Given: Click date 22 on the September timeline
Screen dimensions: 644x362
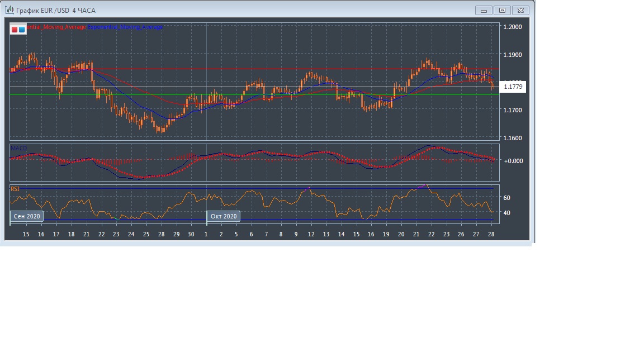Looking at the screenshot, I should click(x=101, y=235).
